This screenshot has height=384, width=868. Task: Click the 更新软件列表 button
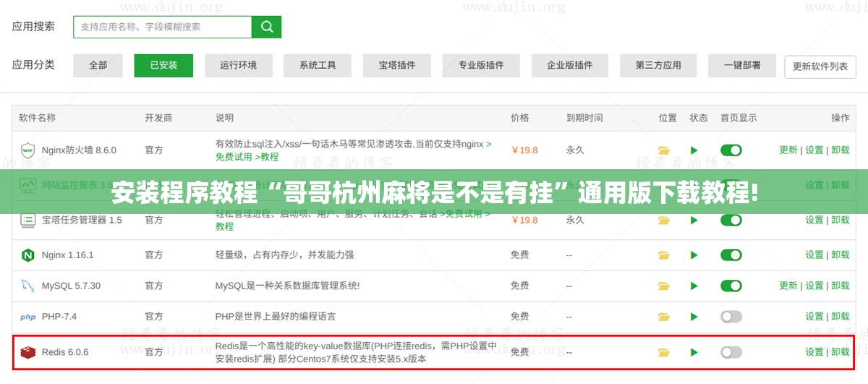pyautogui.click(x=820, y=66)
